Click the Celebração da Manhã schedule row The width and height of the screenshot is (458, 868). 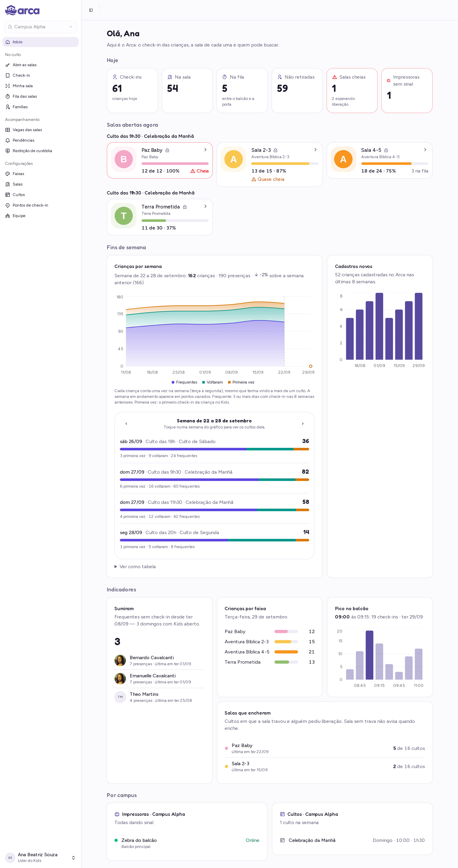pos(352,840)
